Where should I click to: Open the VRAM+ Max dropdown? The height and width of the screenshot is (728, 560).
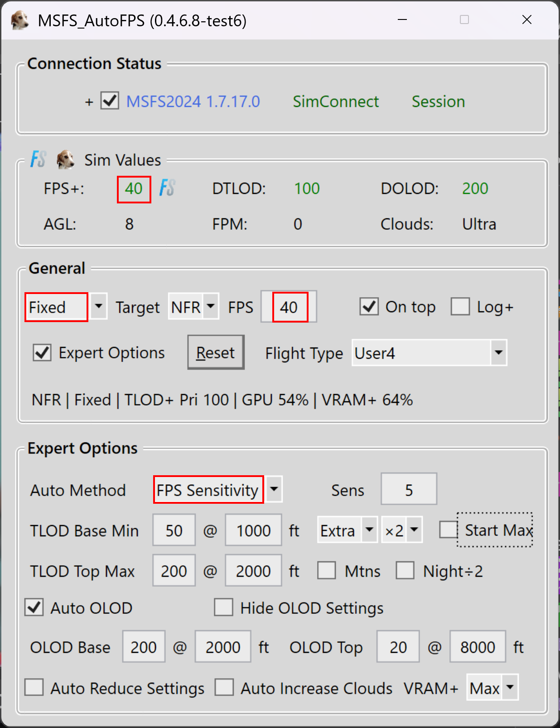(x=510, y=687)
